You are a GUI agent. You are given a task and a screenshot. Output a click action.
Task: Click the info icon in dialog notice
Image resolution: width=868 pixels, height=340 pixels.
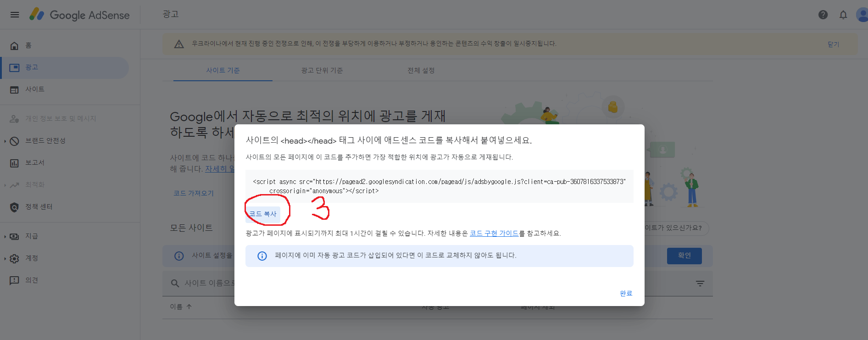point(262,256)
